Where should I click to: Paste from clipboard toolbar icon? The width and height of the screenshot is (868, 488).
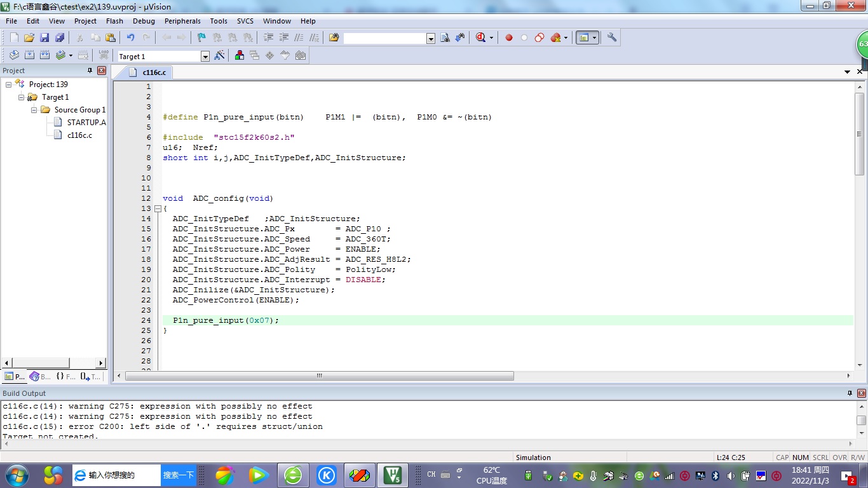coord(111,37)
